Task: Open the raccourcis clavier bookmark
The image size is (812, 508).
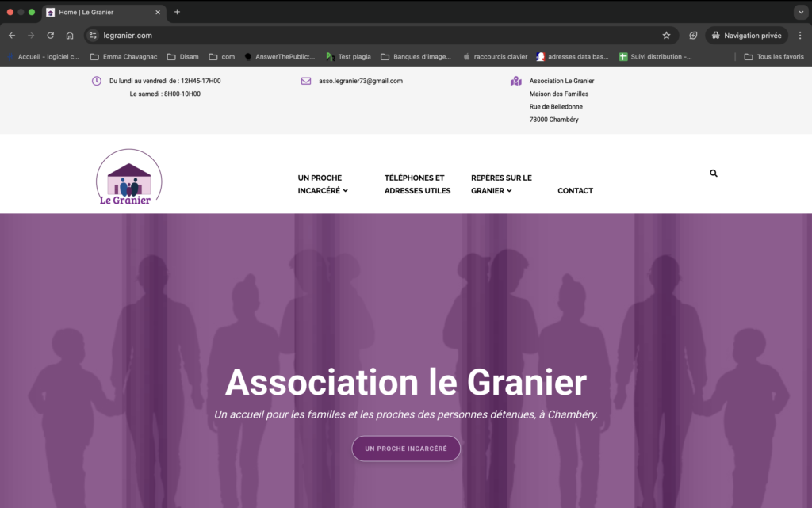Action: click(496, 57)
